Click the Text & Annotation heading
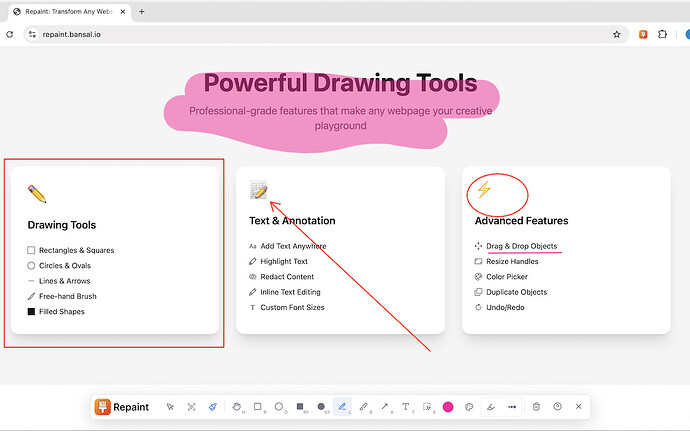This screenshot has width=690, height=431. click(x=292, y=221)
